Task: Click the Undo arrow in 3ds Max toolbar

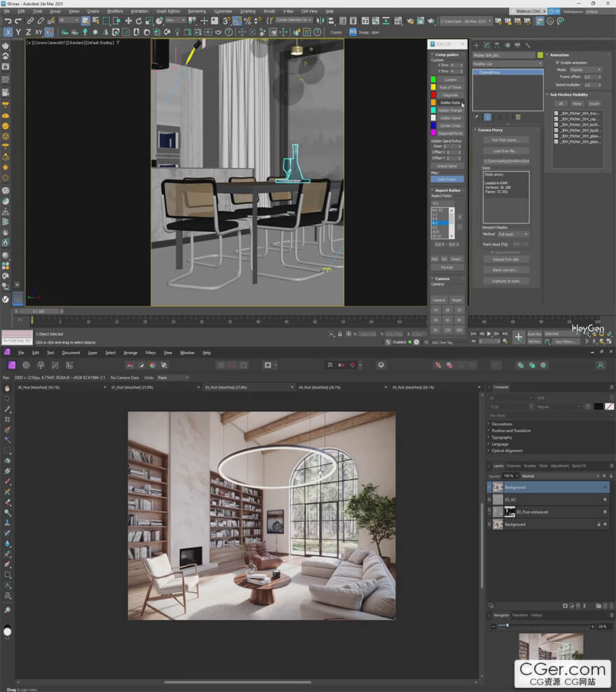Action: click(8, 21)
